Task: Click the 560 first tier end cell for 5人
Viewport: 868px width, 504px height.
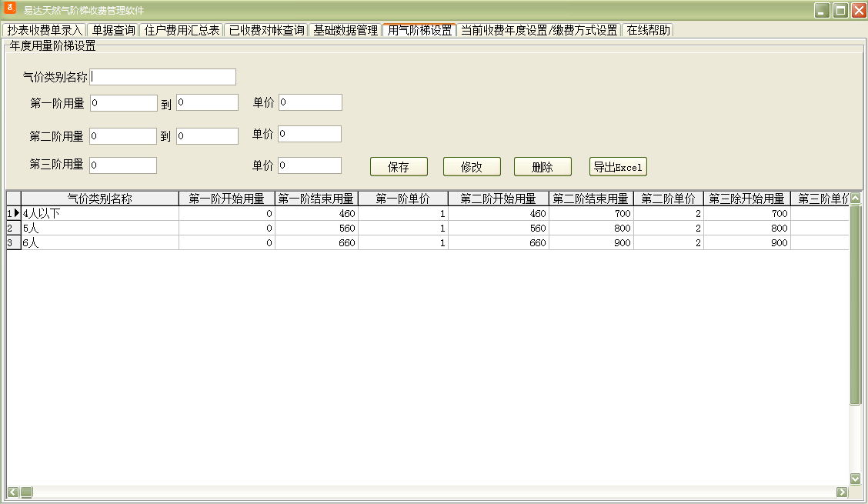Action: point(316,229)
